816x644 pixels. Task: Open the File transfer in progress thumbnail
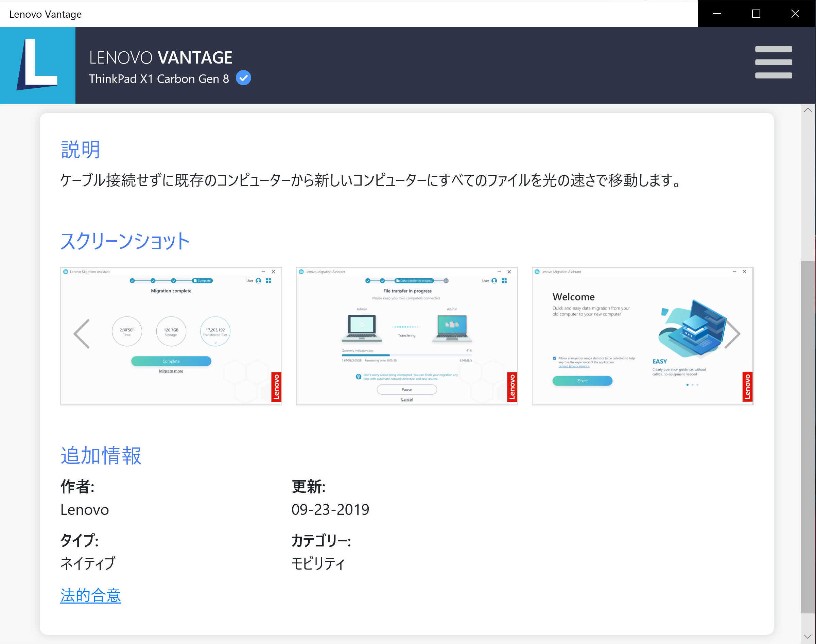407,336
